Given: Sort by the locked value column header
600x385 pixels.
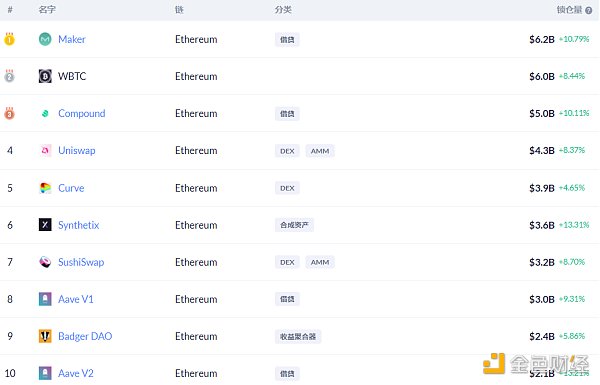Looking at the screenshot, I should coord(569,10).
